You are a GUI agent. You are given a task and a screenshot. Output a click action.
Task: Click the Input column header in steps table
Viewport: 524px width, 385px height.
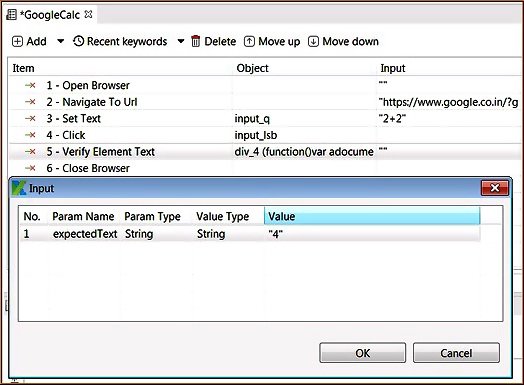(449, 68)
